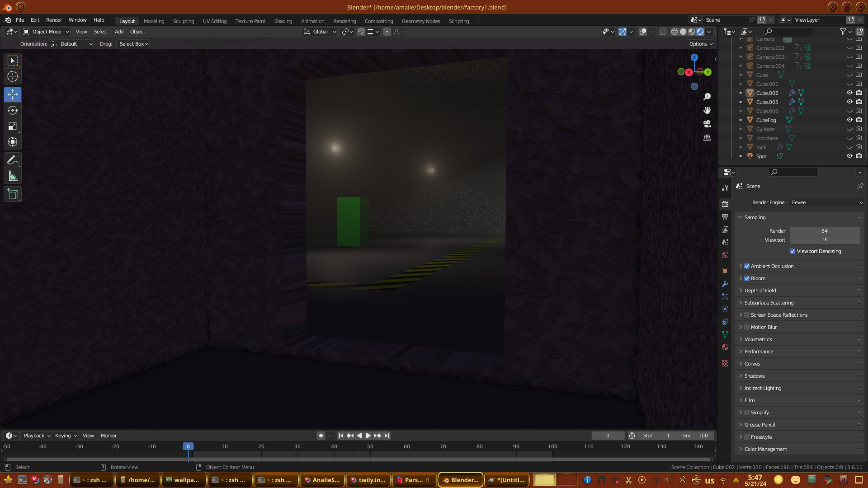Screen dimensions: 868x488
Task: Enable Screen Space Reflections checkbox
Action: (747, 315)
